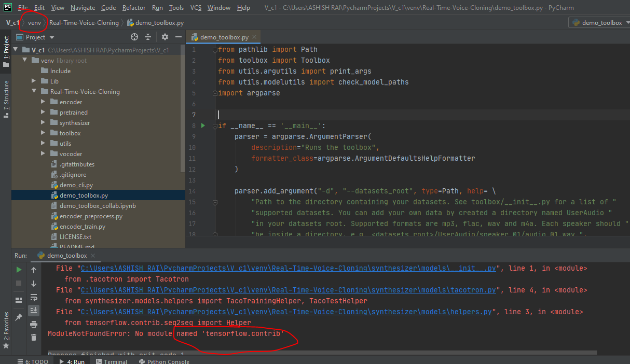Click demo_toolbox.py breadcrumb

point(155,23)
